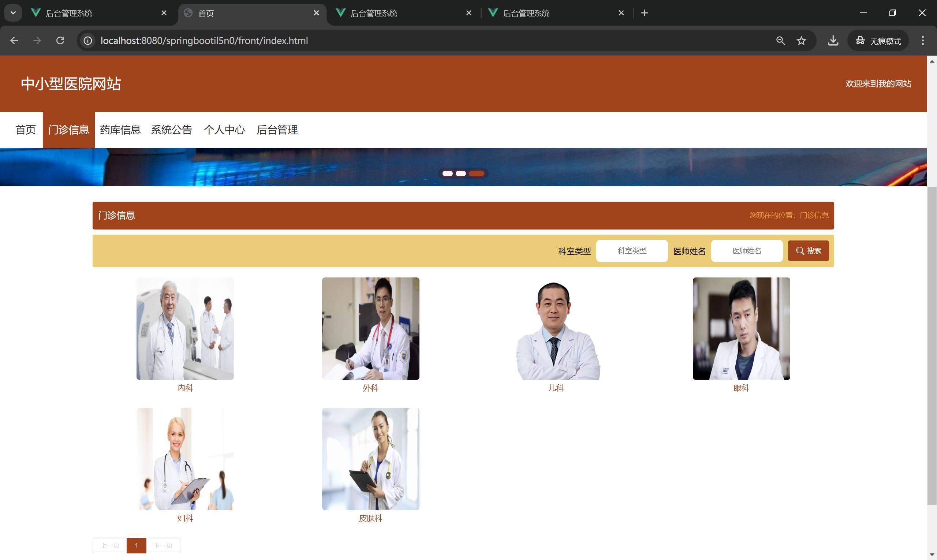Click scrollbar down arrow
Image resolution: width=937 pixels, height=560 pixels.
[x=932, y=555]
